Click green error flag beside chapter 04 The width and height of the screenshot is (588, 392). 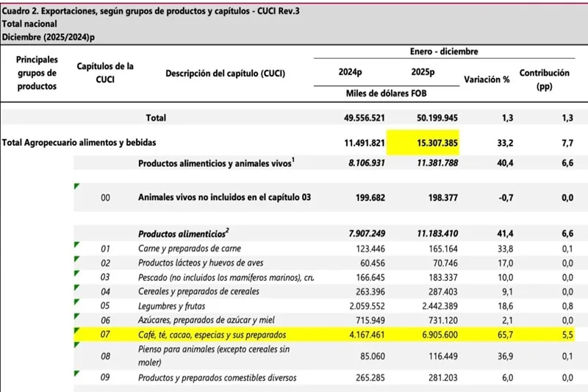[x=76, y=288]
